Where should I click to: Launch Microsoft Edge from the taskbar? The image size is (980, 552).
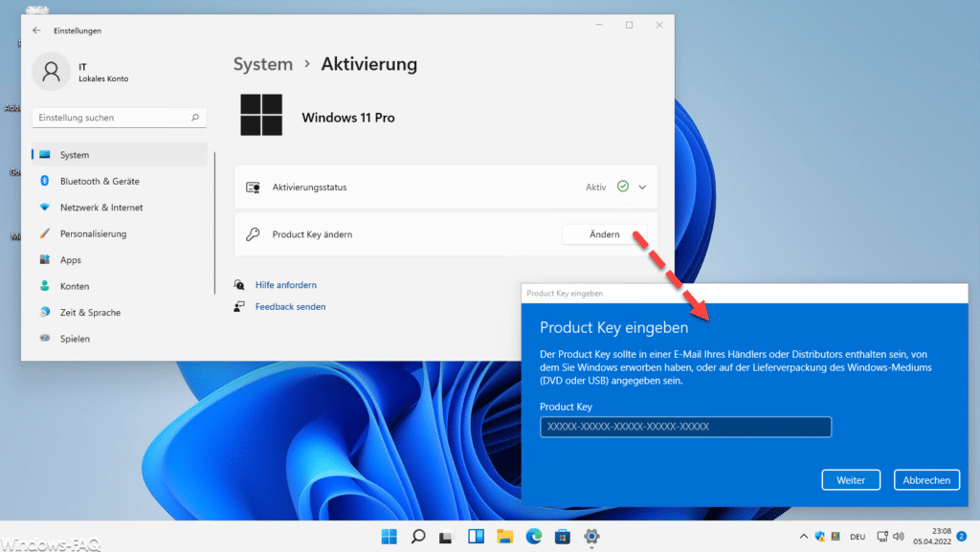point(534,537)
